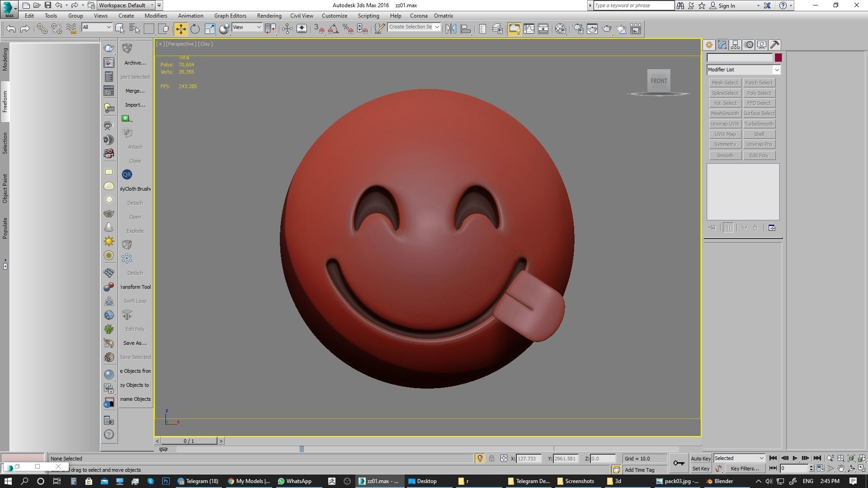868x488 pixels.
Task: Activate Pan View hand tool
Action: (841, 469)
